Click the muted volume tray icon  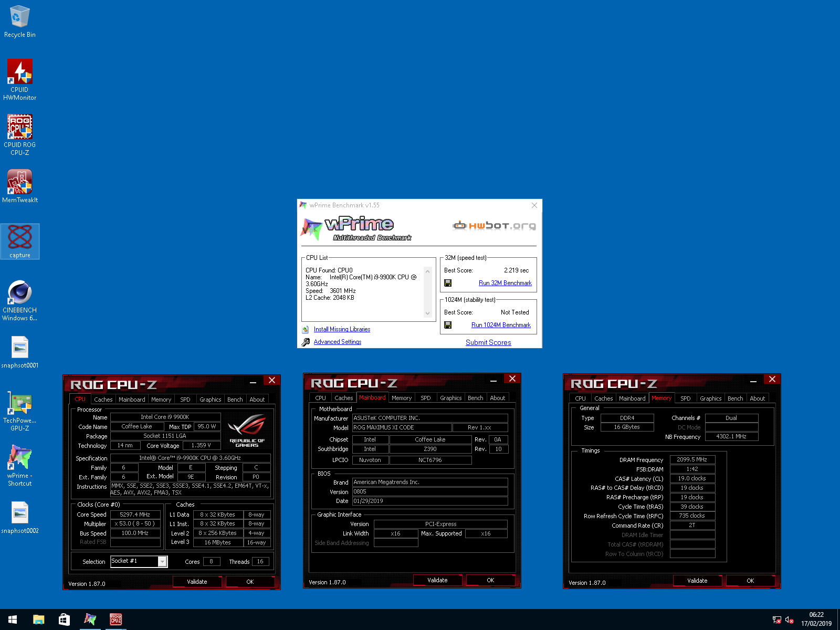tap(790, 620)
